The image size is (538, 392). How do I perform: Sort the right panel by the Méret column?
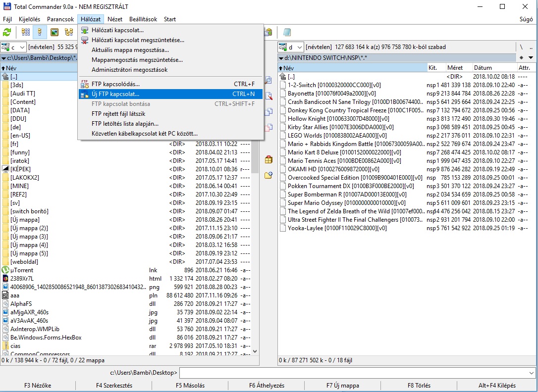[x=458, y=68]
